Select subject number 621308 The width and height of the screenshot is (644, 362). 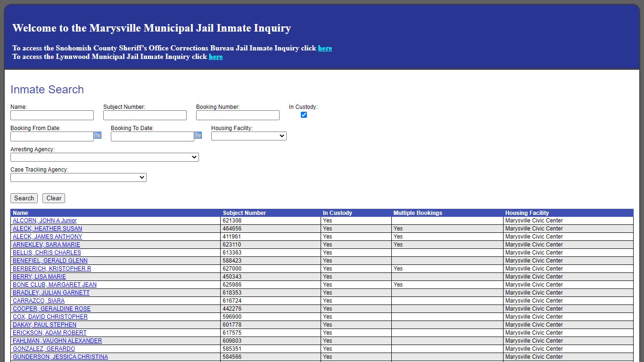(x=232, y=221)
